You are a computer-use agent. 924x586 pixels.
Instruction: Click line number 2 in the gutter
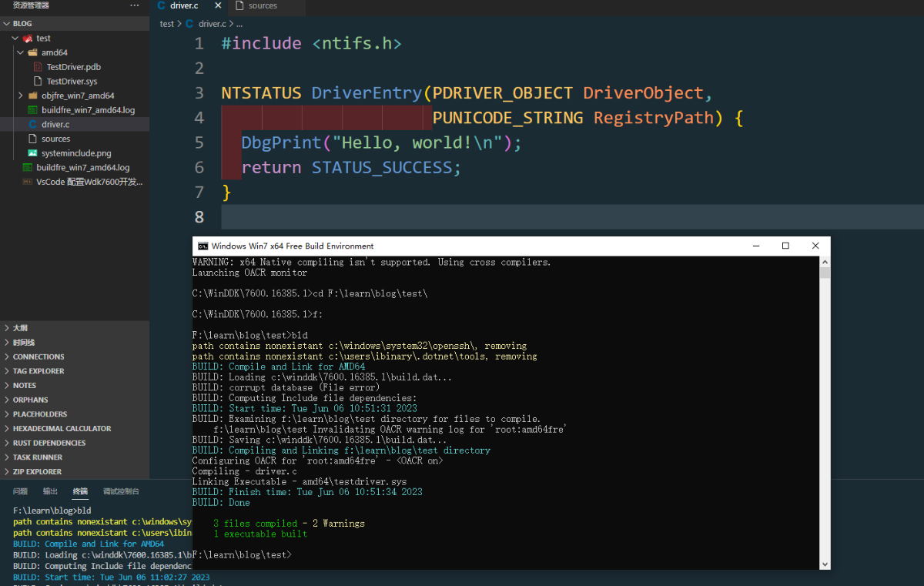[x=199, y=69]
